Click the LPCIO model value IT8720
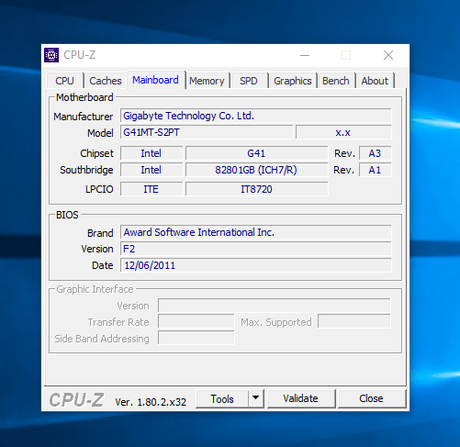This screenshot has height=447, width=460. pyautogui.click(x=256, y=189)
